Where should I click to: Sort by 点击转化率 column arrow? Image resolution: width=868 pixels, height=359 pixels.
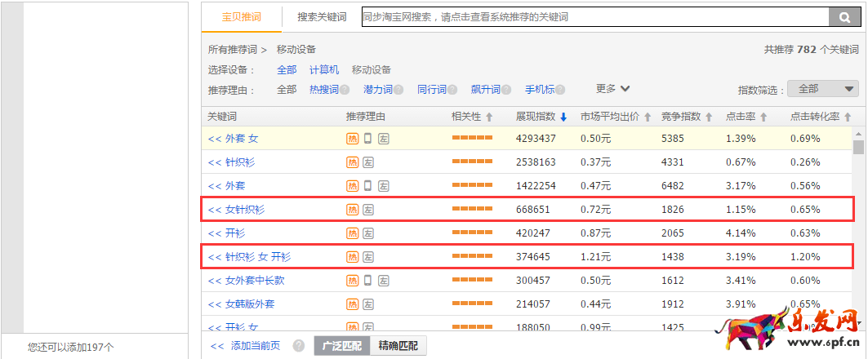pos(847,117)
